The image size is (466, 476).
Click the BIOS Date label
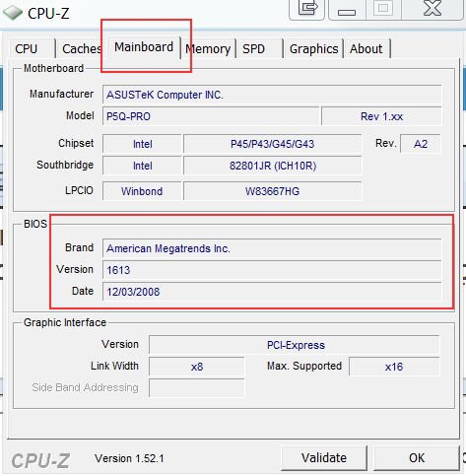tap(83, 291)
